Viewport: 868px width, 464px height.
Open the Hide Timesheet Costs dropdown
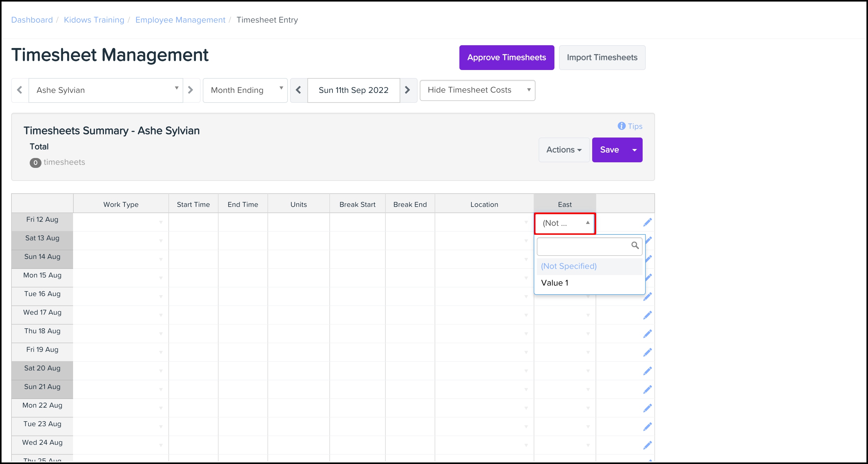coord(477,90)
